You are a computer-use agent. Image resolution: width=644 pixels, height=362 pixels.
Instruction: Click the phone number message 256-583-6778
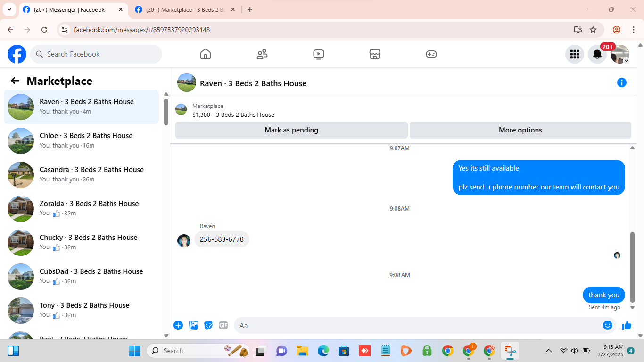click(222, 239)
